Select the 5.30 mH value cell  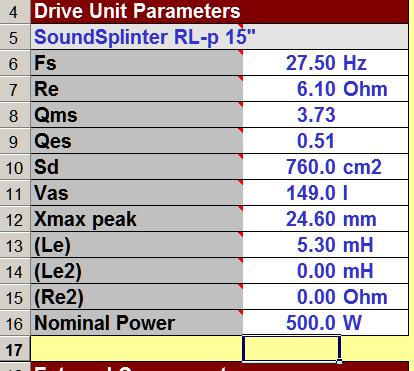(326, 245)
